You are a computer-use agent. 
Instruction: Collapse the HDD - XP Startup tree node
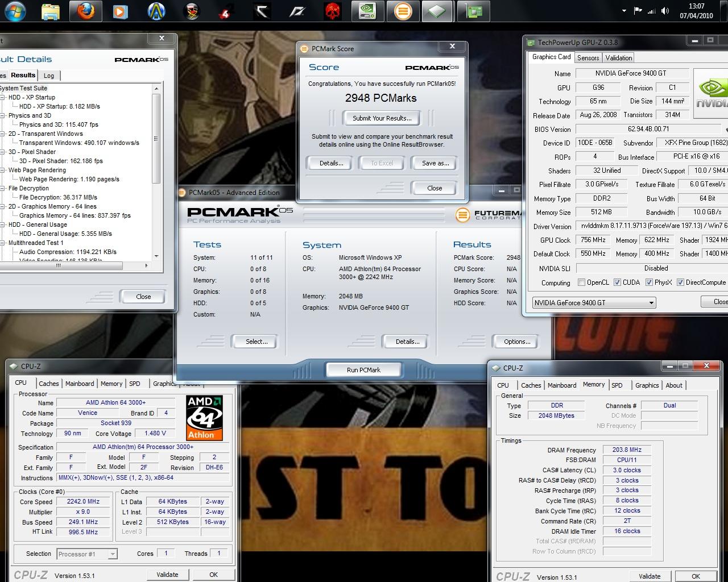pos(2,97)
